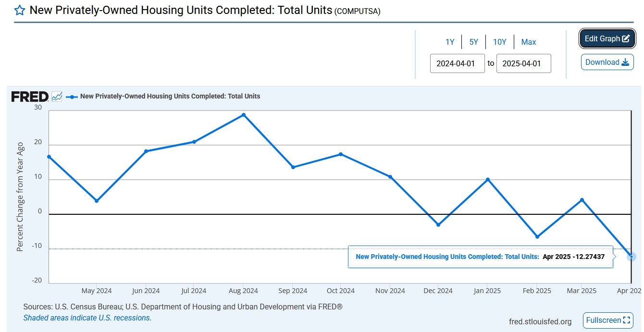The height and width of the screenshot is (332, 644).
Task: Click the highlighted Apr 2025 data point
Action: tap(632, 257)
